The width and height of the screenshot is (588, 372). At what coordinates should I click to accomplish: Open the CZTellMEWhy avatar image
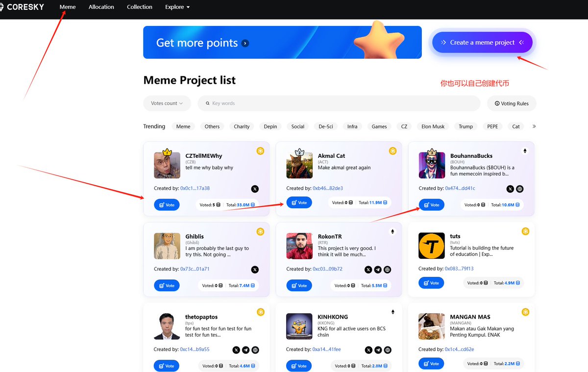[x=167, y=165]
